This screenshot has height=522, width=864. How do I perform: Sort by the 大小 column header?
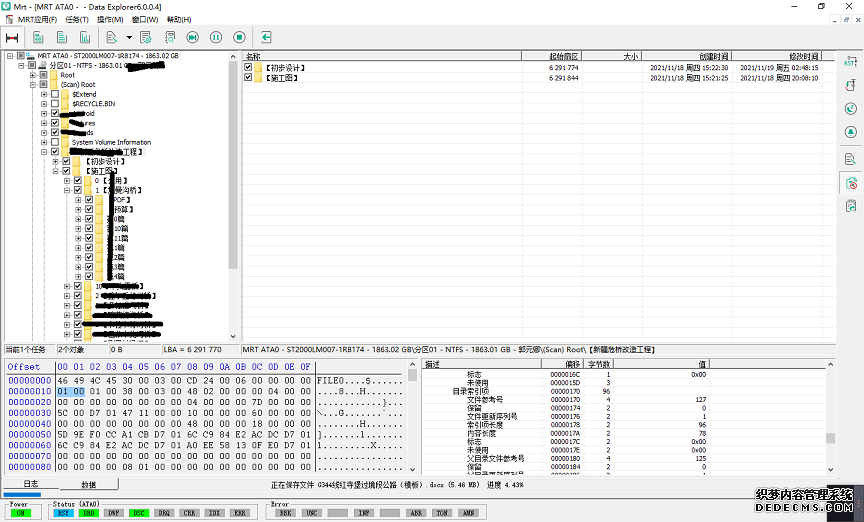pyautogui.click(x=612, y=56)
